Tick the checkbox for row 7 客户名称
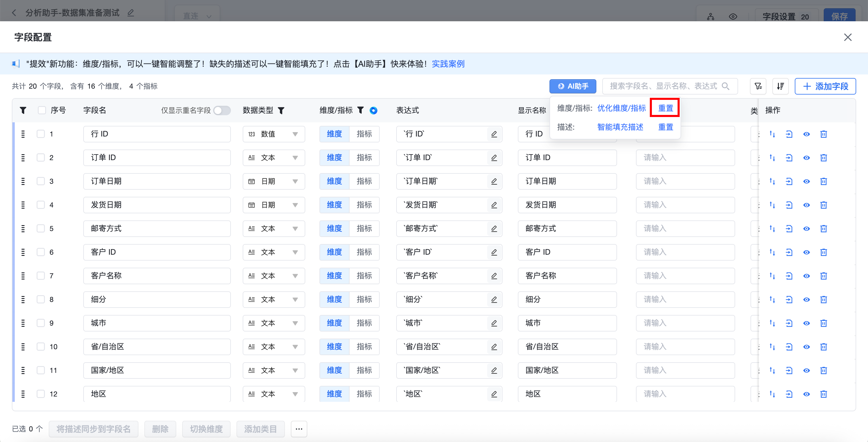Screen dimensions: 868x442 pyautogui.click(x=41, y=275)
